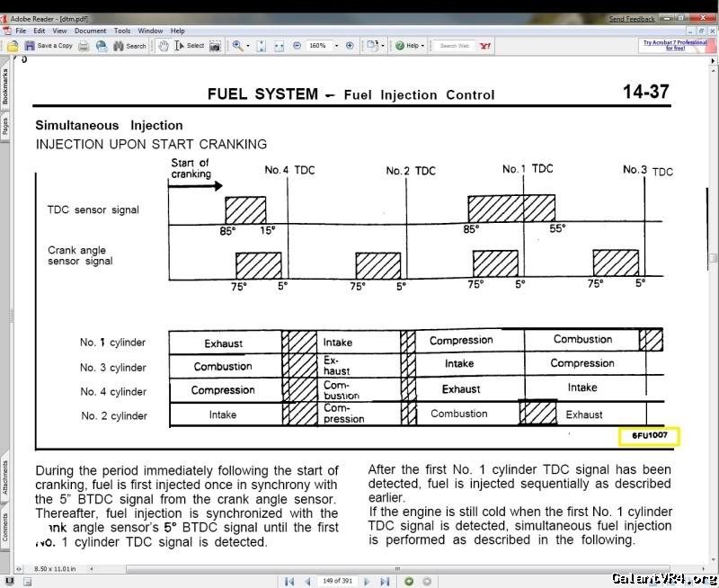Go to the next page arrow
Viewport: 719px width, 588px height.
pyautogui.click(x=367, y=582)
